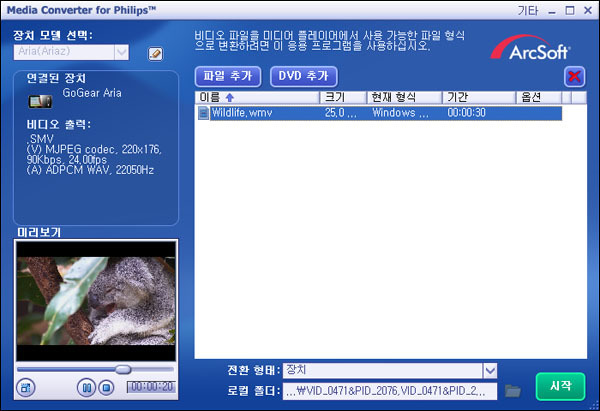Sort list by 크기 column header

tap(343, 98)
